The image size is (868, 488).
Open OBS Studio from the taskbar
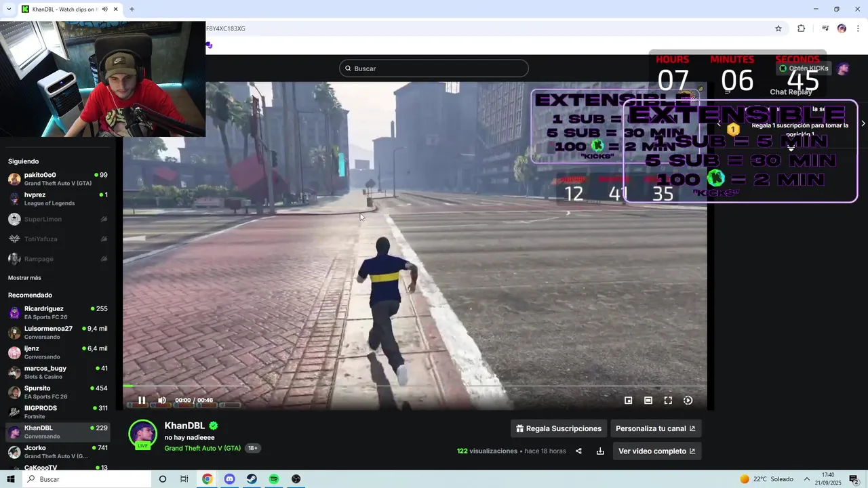pos(296,479)
